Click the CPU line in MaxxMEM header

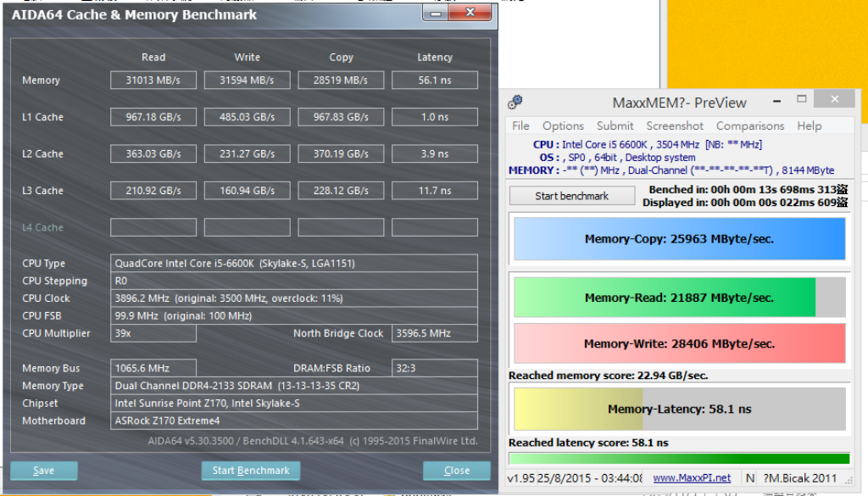pos(647,144)
